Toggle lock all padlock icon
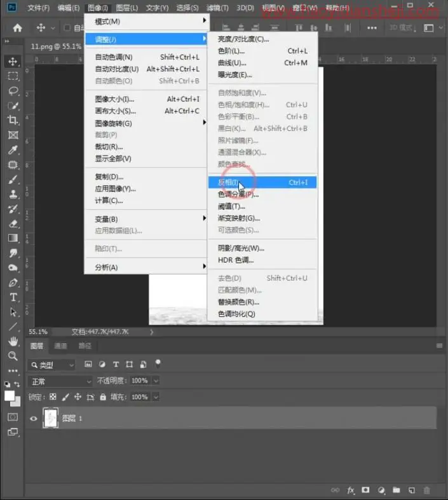The width and height of the screenshot is (448, 500). click(x=103, y=397)
